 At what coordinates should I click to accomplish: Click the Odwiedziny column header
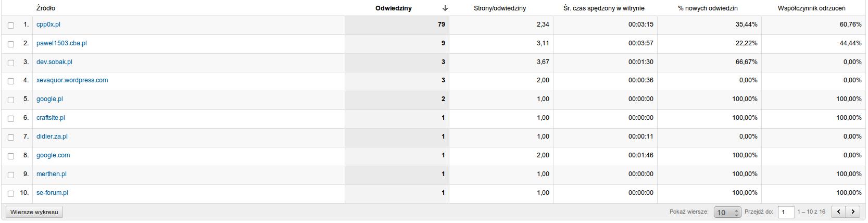coord(394,8)
